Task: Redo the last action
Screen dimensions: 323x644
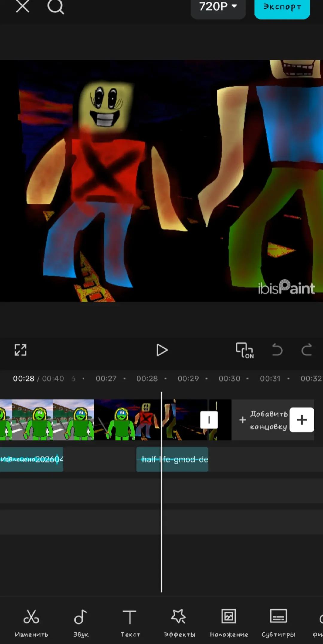Action: coord(307,350)
